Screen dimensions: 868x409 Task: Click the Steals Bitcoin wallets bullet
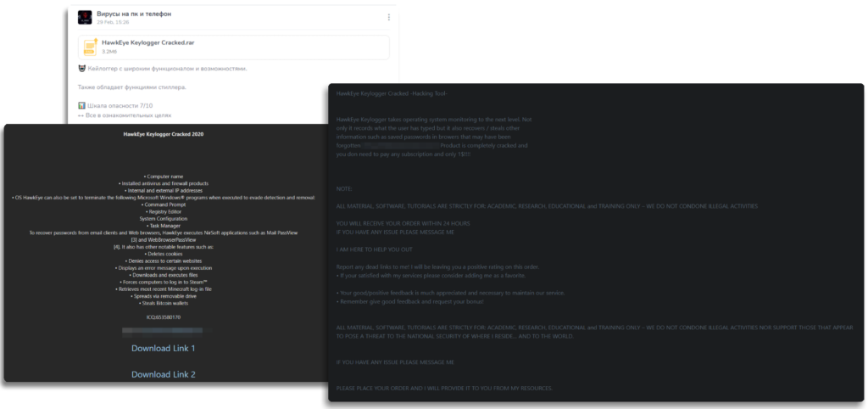pos(164,304)
